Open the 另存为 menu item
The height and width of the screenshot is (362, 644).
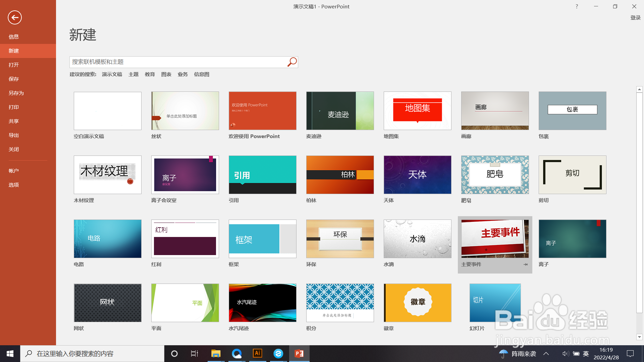point(16,93)
